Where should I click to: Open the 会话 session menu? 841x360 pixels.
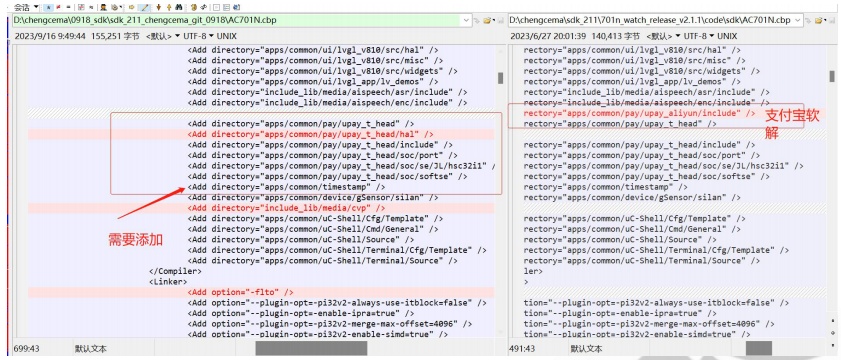[x=26, y=8]
